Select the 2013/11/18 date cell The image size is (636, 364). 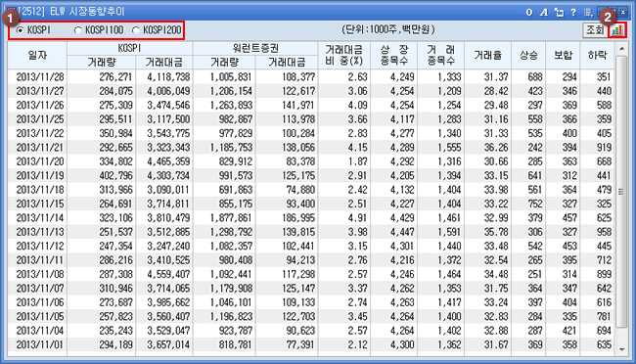(40, 190)
